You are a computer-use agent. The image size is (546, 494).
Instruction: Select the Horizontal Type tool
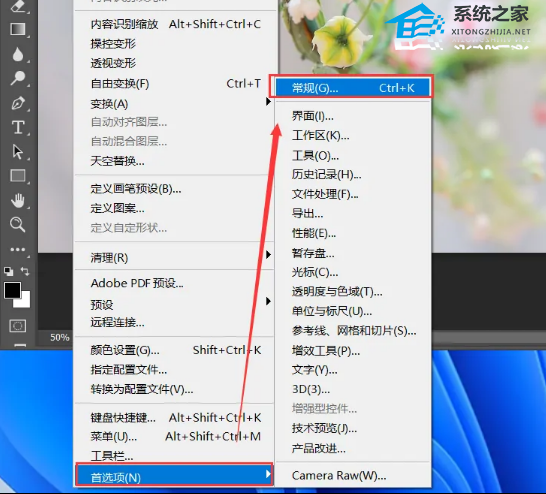[x=18, y=127]
